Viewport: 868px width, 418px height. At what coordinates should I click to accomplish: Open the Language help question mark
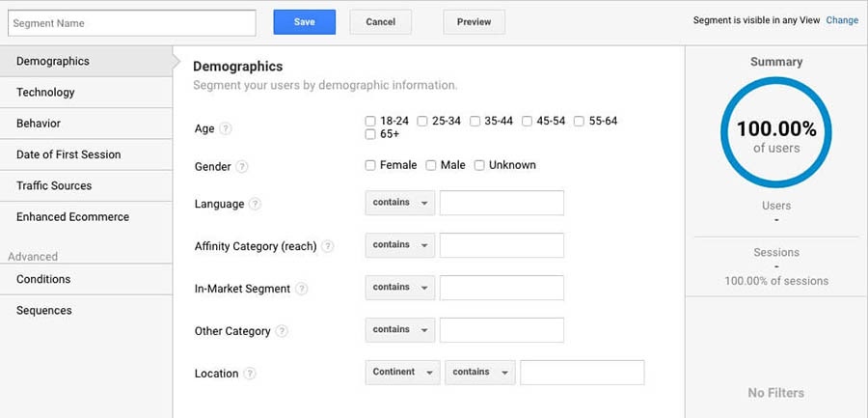click(255, 204)
